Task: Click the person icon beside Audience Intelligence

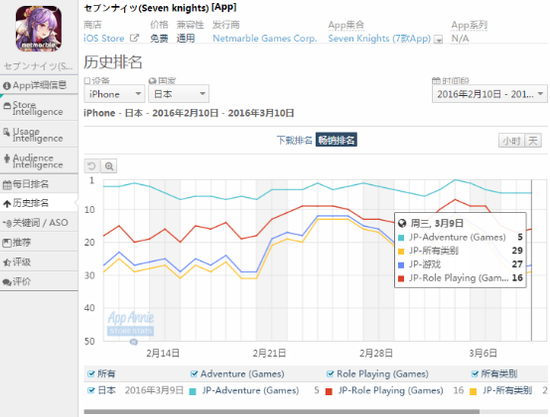Action: (x=7, y=159)
